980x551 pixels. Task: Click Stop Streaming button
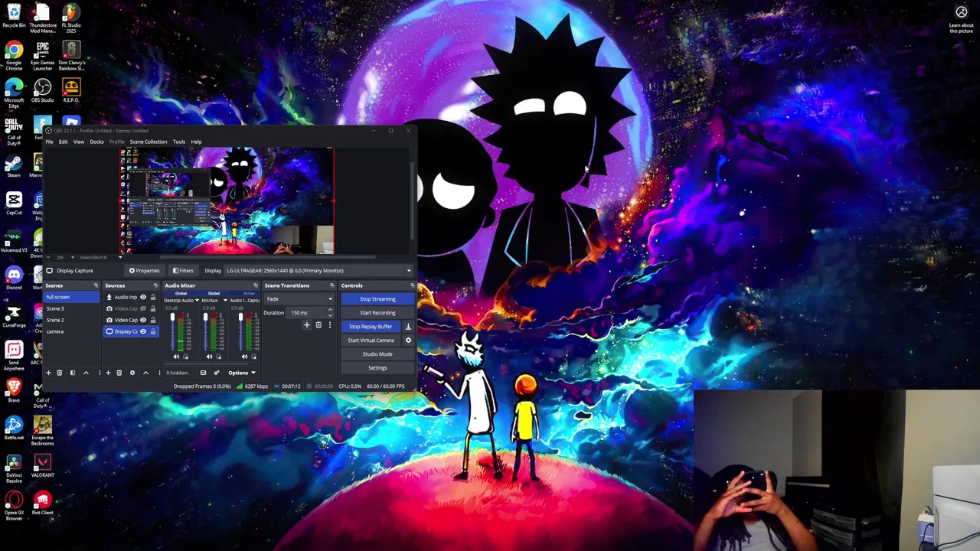(x=377, y=299)
